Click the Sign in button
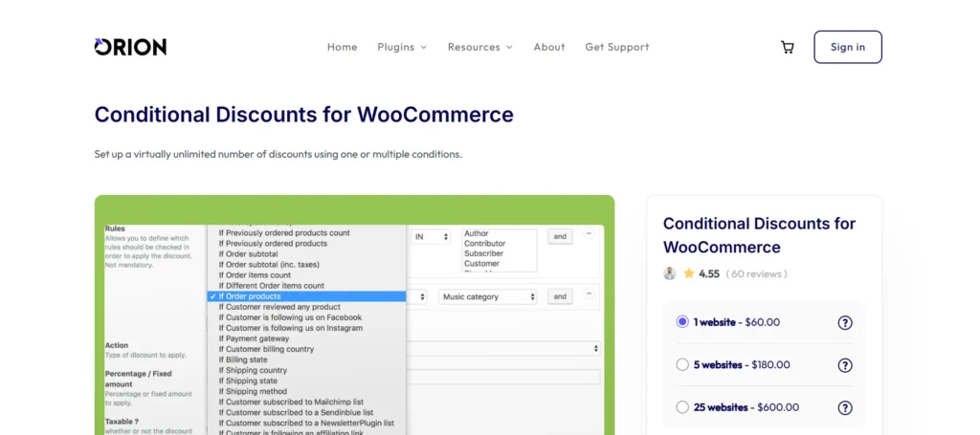Image resolution: width=980 pixels, height=435 pixels. tap(847, 47)
